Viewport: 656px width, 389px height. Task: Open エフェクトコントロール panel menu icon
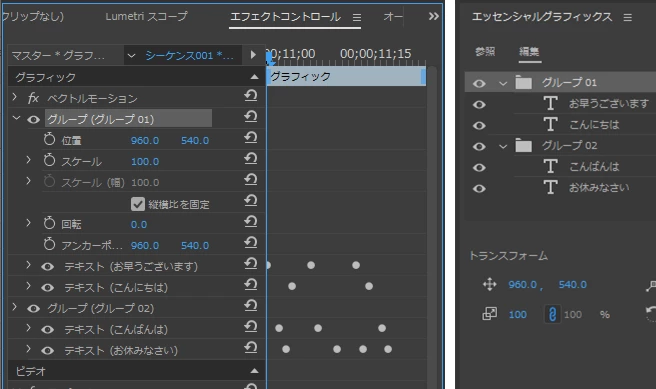(x=356, y=18)
